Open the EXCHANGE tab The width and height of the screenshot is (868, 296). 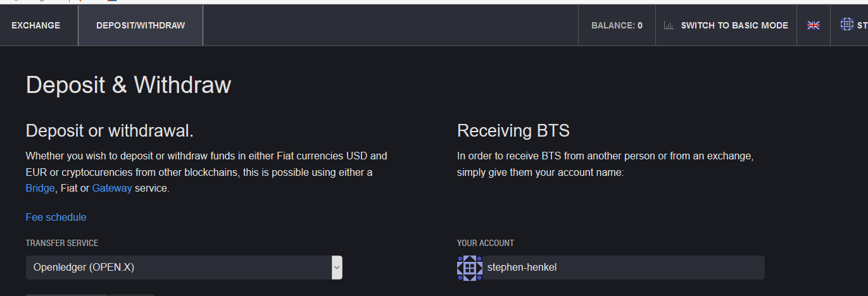[x=36, y=25]
